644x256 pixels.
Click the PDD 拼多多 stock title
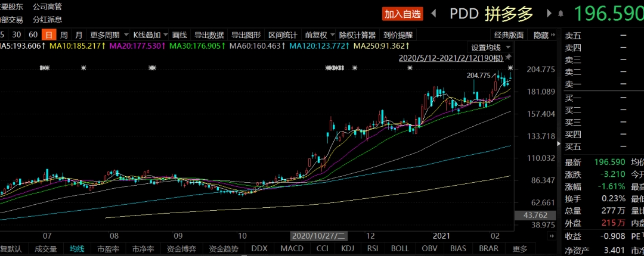click(x=491, y=14)
